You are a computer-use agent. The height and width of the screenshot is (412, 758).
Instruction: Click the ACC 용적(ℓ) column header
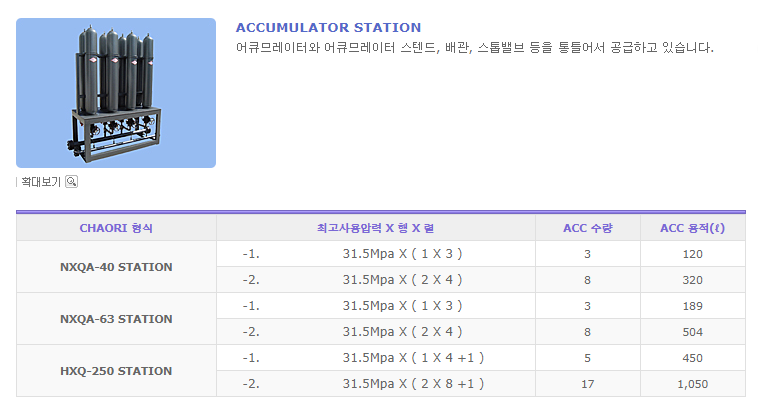(693, 228)
